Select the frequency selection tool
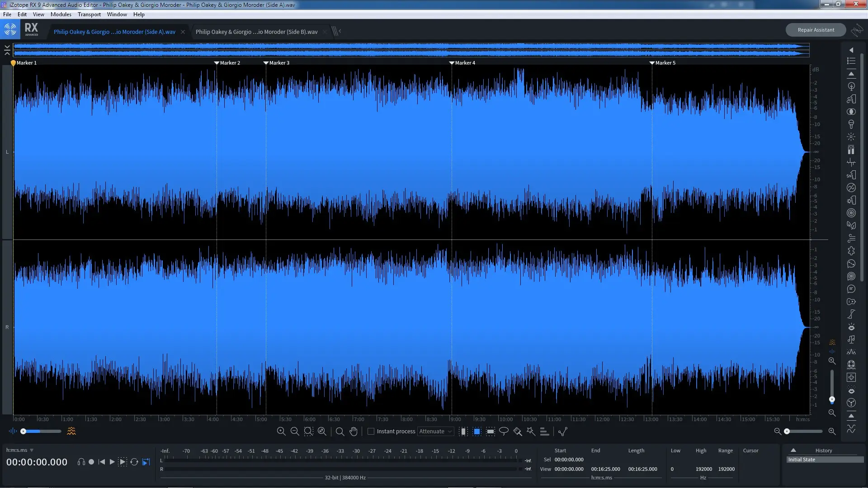Screen dimensions: 868x488 click(x=491, y=432)
